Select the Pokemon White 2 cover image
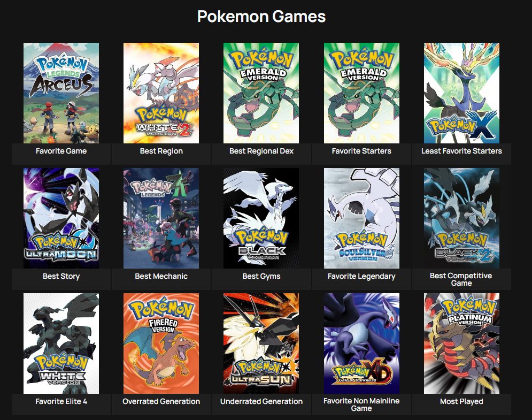 coord(161,93)
